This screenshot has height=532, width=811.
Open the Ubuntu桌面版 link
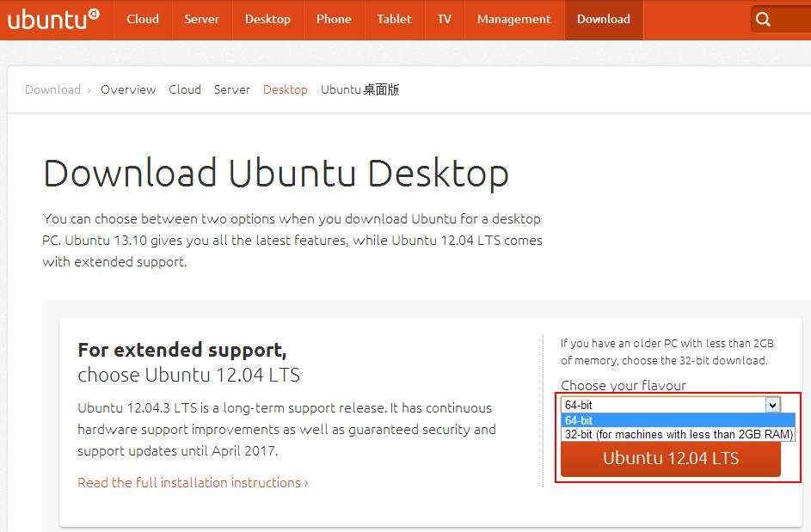(x=359, y=89)
